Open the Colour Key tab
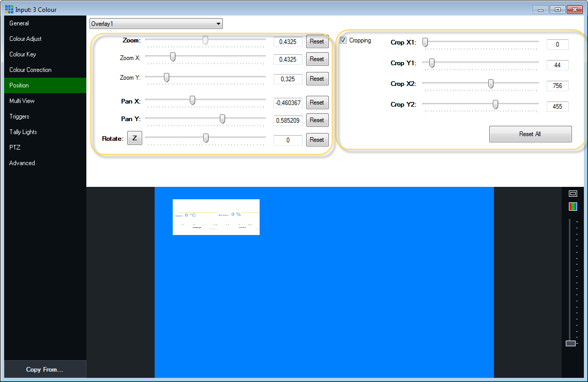The height and width of the screenshot is (382, 588). pos(23,54)
